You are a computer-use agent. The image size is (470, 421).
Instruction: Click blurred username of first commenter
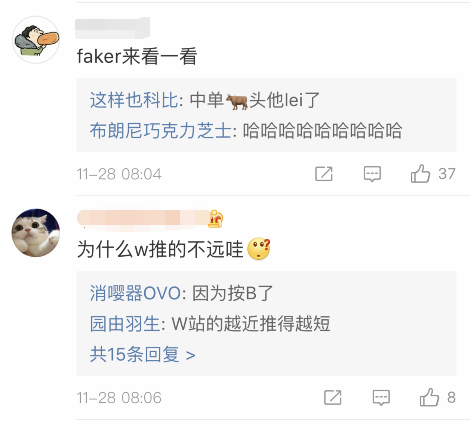click(x=113, y=28)
